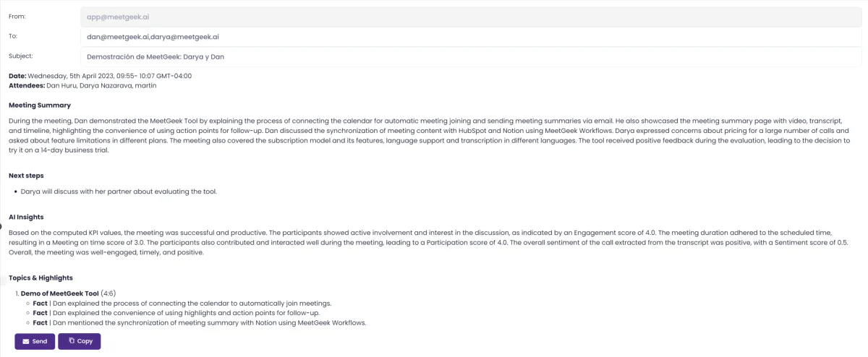Click the Meeting Summary heading

coord(39,106)
